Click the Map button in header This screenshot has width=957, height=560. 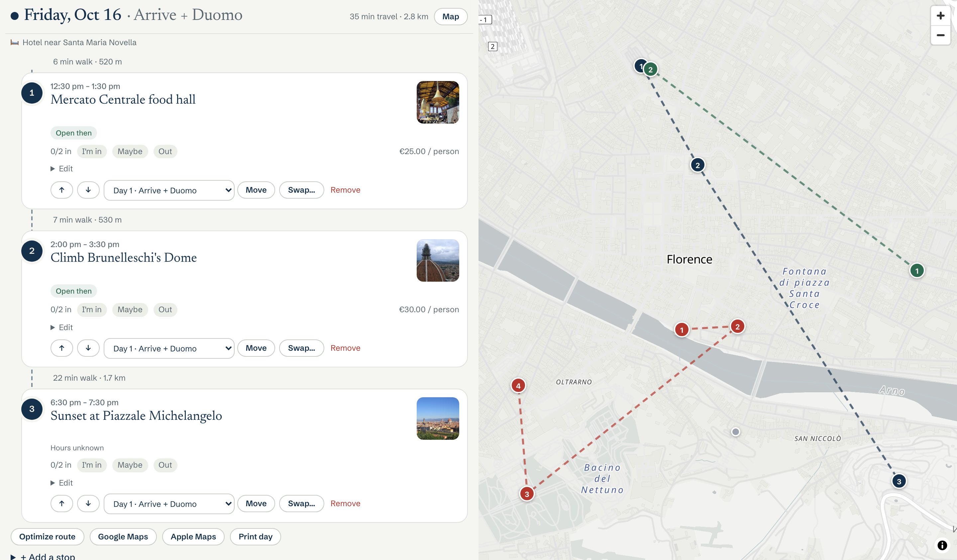[x=450, y=16]
